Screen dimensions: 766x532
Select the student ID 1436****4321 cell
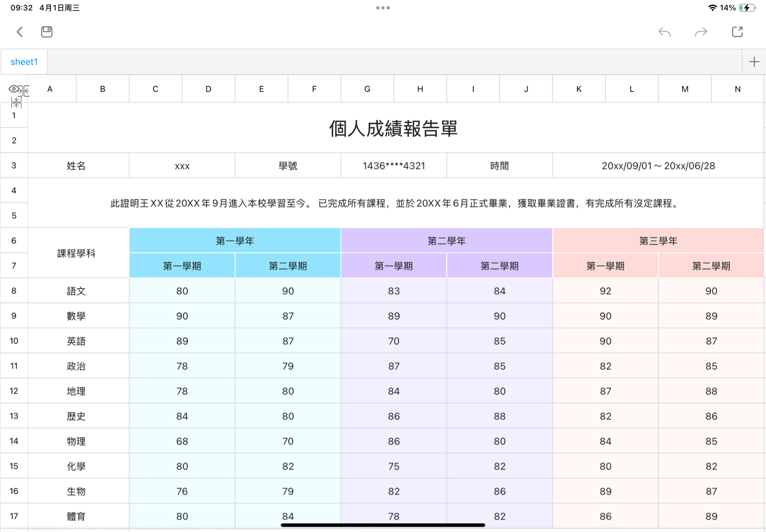click(394, 165)
